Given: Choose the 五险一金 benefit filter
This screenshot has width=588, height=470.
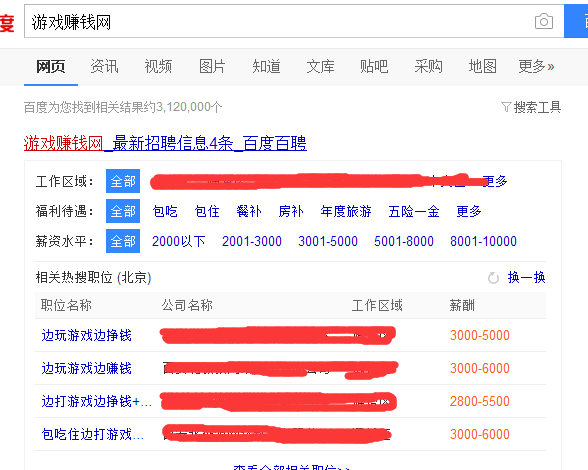Looking at the screenshot, I should (x=414, y=211).
